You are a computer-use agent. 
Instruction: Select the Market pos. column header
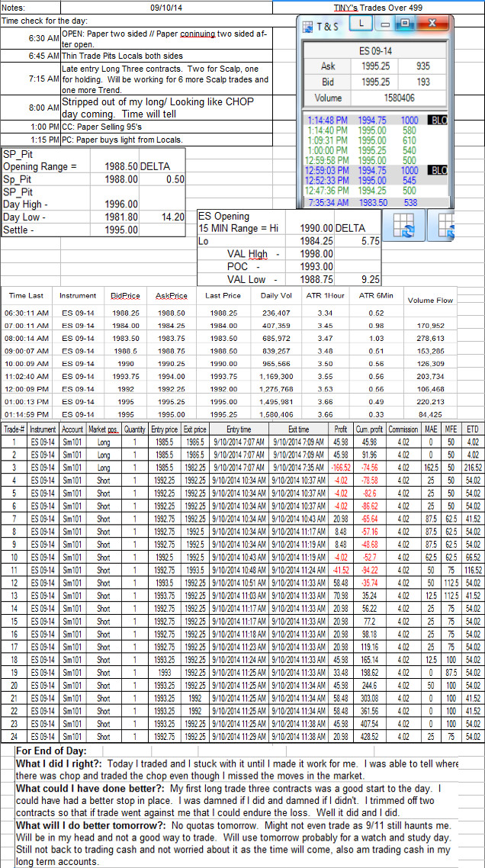coord(104,429)
